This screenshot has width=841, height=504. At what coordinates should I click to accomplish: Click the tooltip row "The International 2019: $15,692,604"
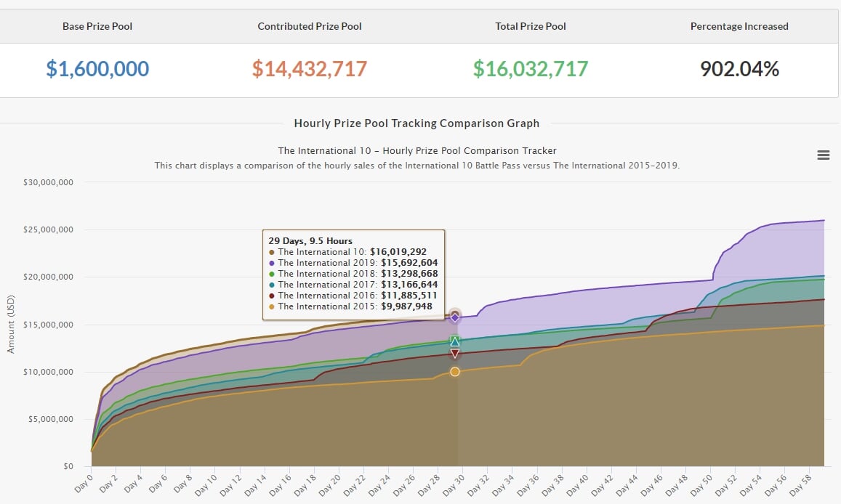click(x=353, y=263)
